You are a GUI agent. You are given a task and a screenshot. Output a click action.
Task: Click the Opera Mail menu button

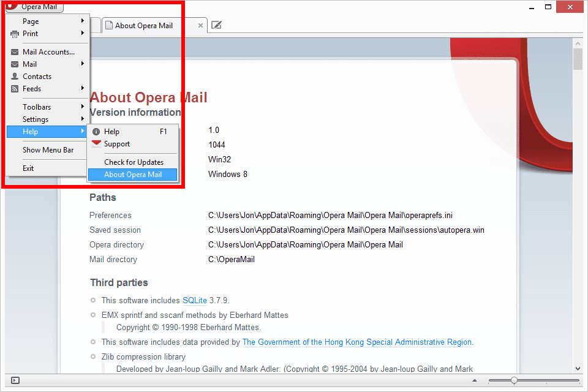34,6
